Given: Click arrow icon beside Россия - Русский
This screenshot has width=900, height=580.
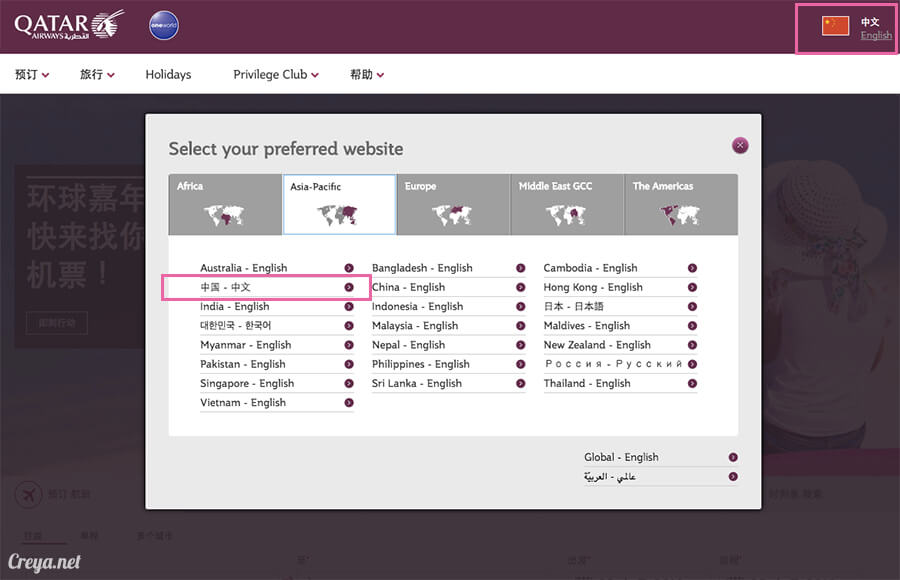Looking at the screenshot, I should (692, 364).
